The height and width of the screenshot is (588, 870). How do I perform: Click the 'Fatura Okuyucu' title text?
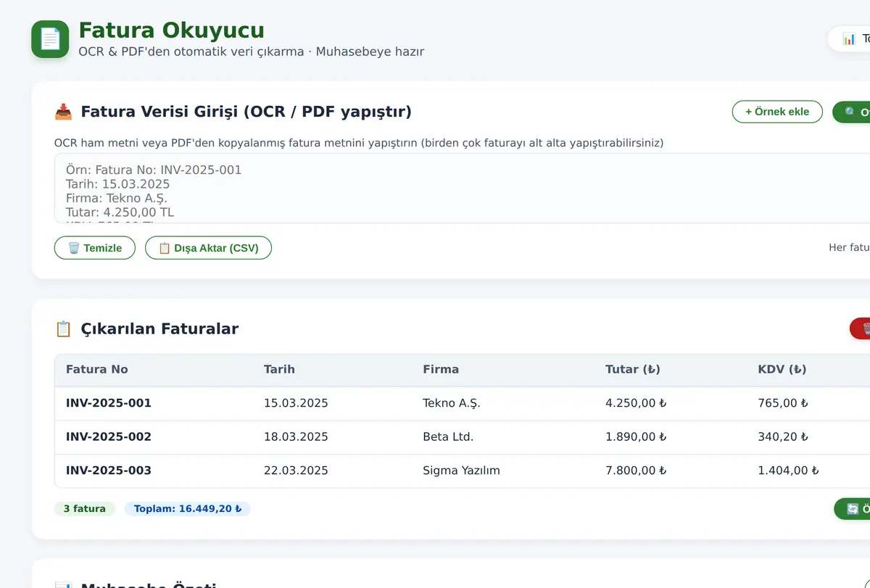(x=171, y=30)
